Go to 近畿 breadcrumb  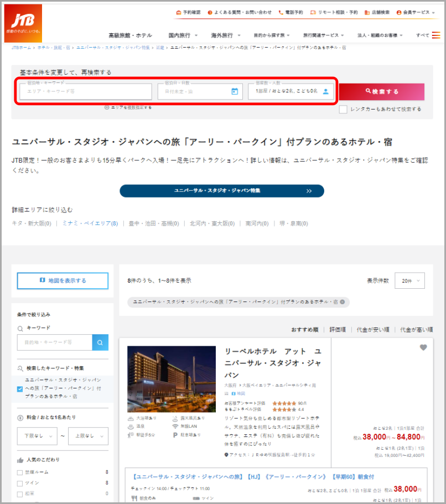point(160,48)
